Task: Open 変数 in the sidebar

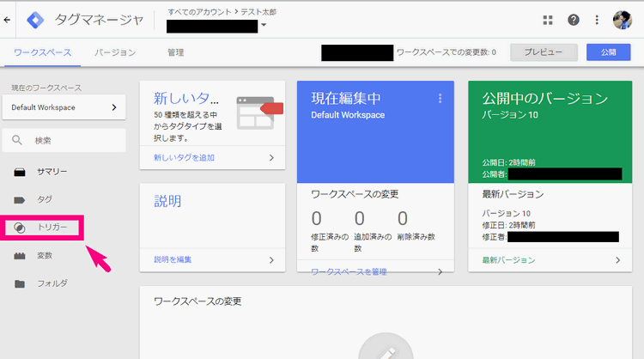Action: pos(45,255)
